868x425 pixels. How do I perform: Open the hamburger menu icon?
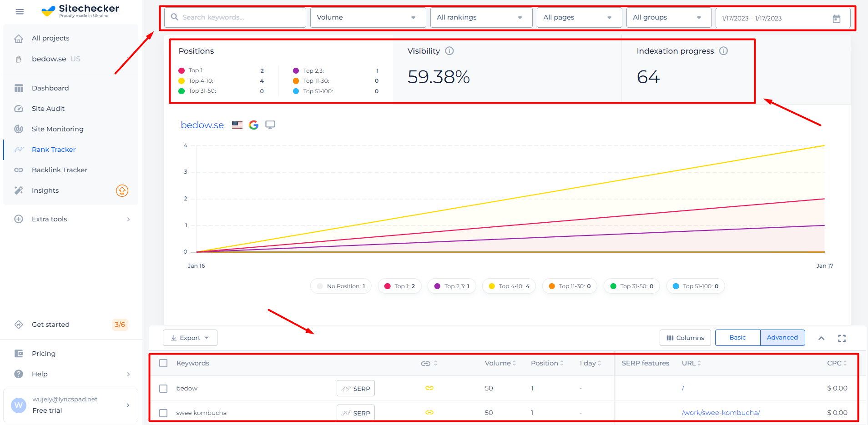[20, 12]
